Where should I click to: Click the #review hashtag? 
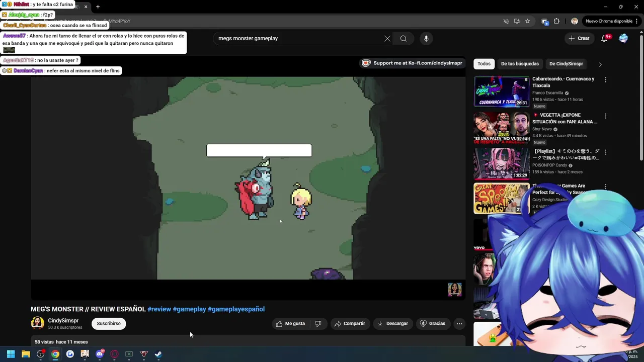coord(159,309)
